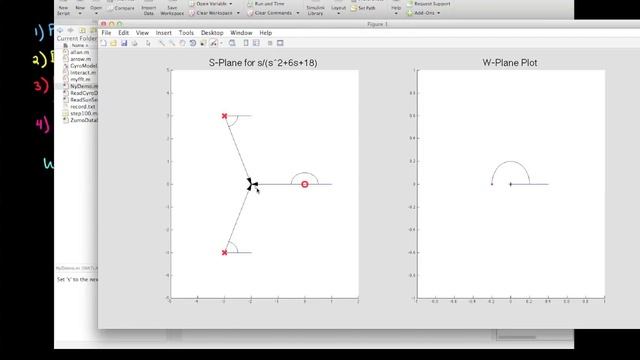Select the NyDemo.m file
The image size is (640, 360).
pyautogui.click(x=80, y=86)
